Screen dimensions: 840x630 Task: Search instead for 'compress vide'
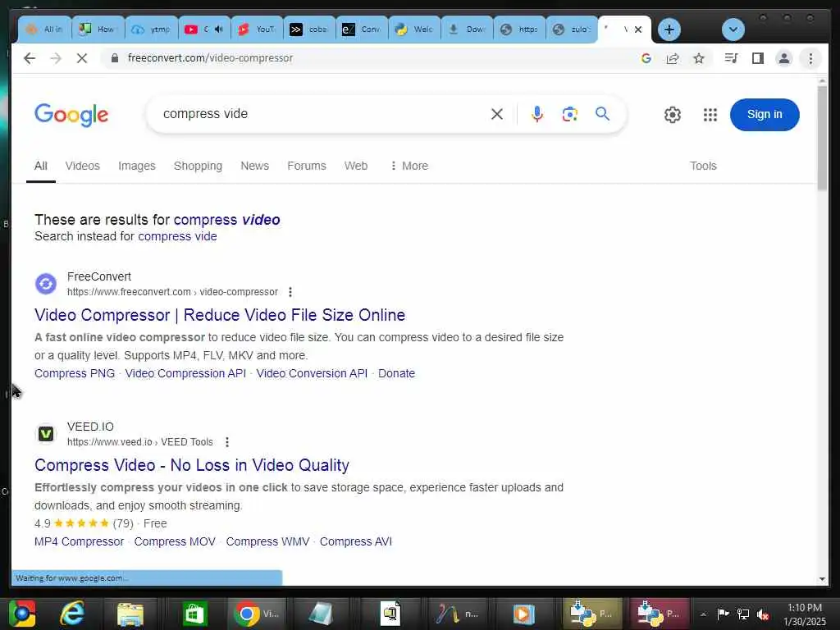(177, 236)
